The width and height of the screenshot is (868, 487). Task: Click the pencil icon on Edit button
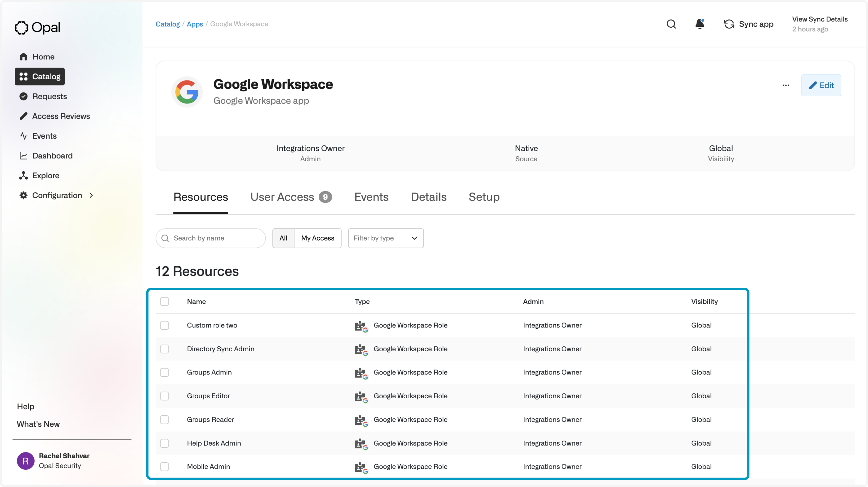click(813, 85)
